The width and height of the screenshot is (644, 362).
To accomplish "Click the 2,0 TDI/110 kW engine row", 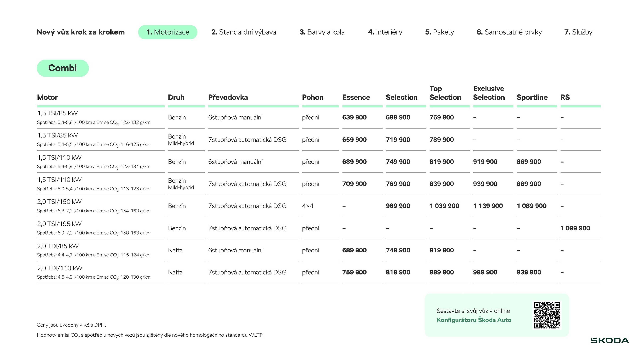I will tap(60, 268).
